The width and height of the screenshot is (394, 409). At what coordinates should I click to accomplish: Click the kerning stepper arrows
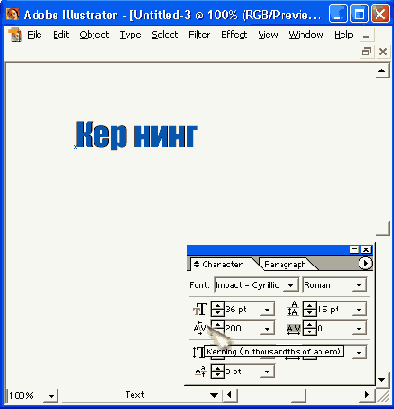(218, 328)
